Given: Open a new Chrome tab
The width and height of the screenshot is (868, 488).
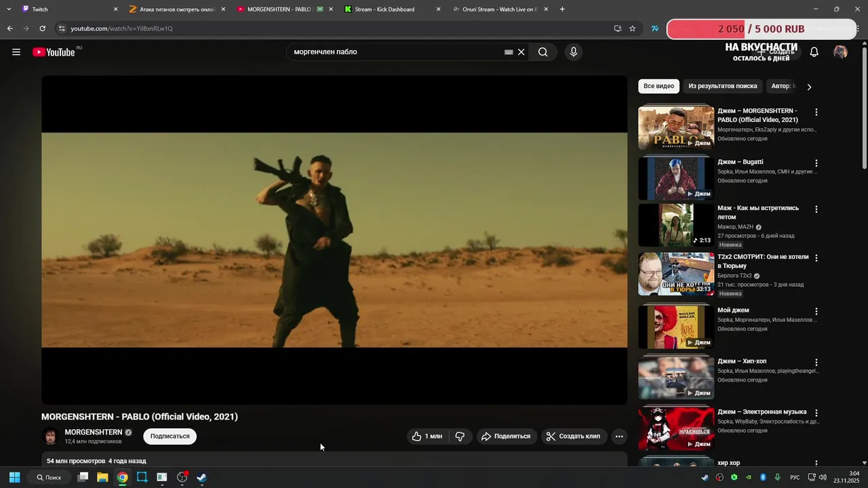Looking at the screenshot, I should (562, 9).
